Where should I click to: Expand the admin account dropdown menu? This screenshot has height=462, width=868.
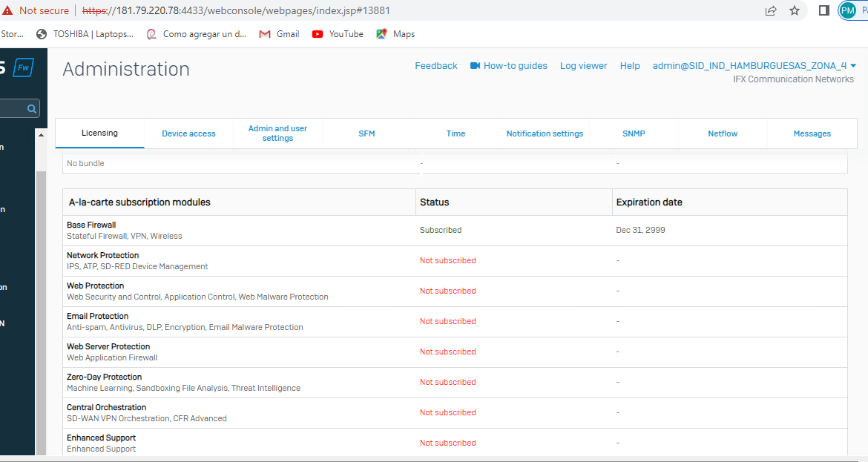click(x=853, y=66)
